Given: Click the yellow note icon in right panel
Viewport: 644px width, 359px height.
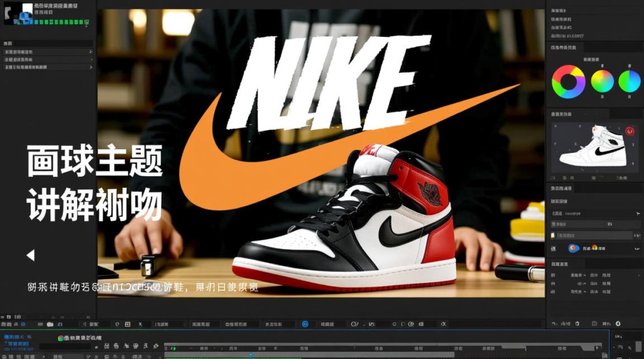Looking at the screenshot, I should click(x=553, y=236).
